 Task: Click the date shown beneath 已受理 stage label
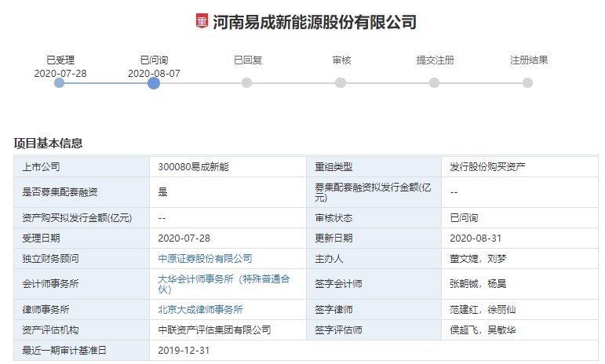pyautogui.click(x=60, y=73)
